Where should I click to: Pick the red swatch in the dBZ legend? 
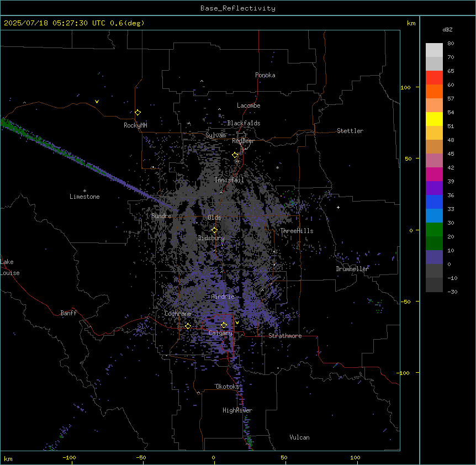pos(434,78)
